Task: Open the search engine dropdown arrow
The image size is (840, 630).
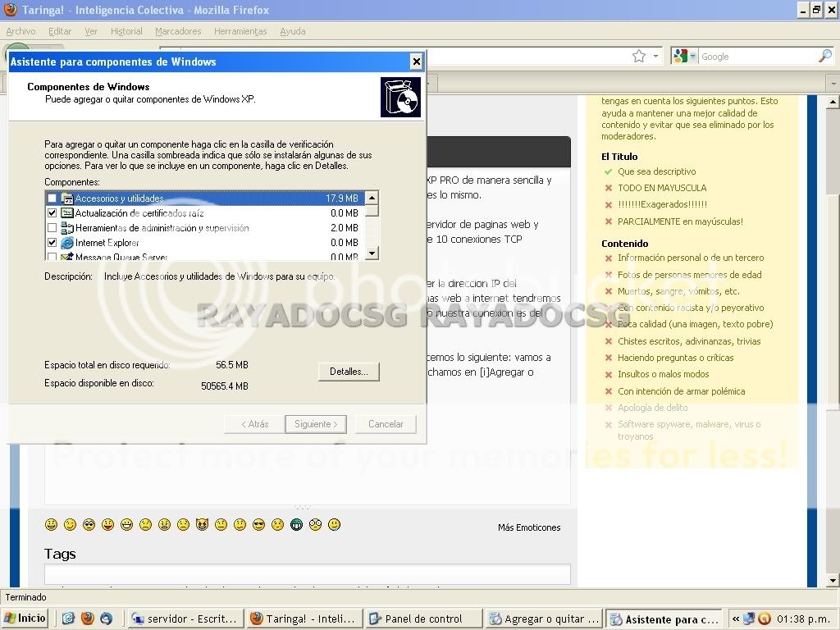Action: point(692,56)
